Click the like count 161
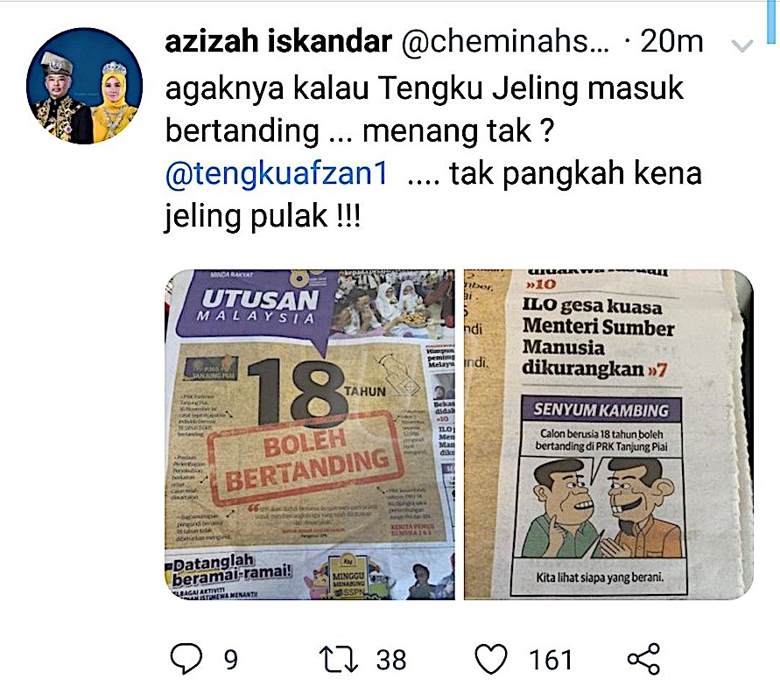 tap(551, 660)
